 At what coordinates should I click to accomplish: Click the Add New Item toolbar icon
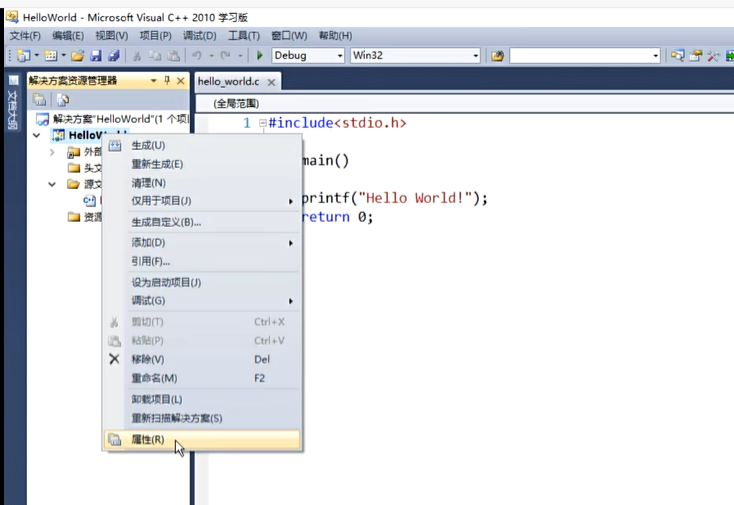pos(51,56)
